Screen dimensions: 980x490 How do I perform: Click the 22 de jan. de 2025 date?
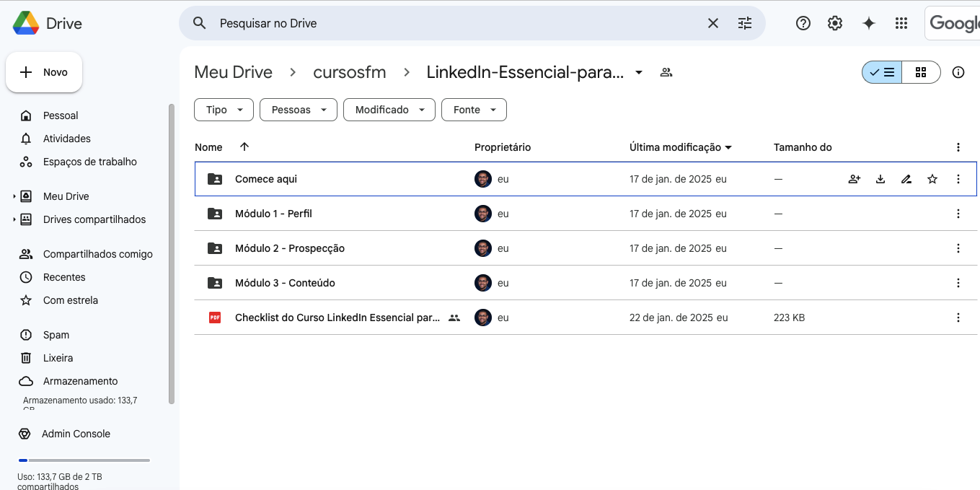[671, 318]
